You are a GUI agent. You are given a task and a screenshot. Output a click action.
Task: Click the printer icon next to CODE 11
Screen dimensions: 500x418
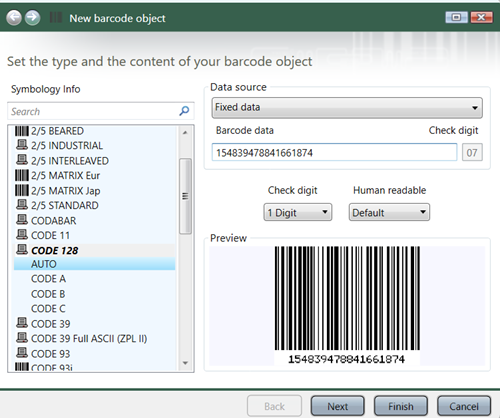(x=22, y=235)
